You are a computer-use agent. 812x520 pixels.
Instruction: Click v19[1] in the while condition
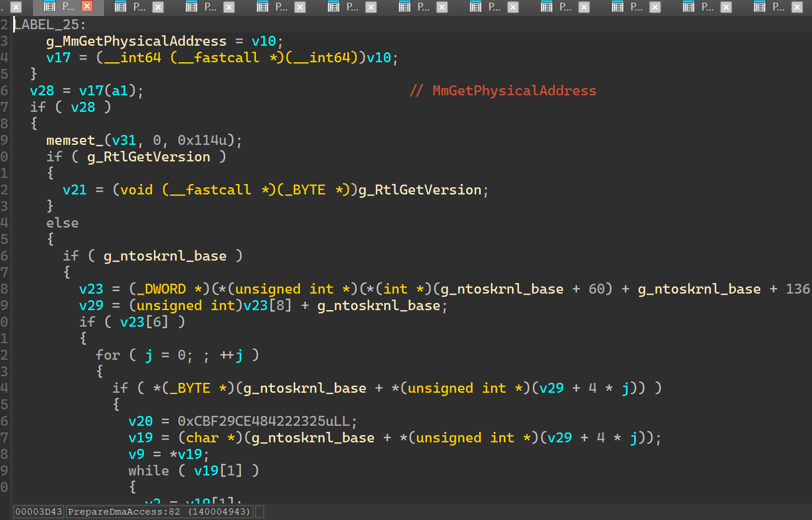pos(218,471)
